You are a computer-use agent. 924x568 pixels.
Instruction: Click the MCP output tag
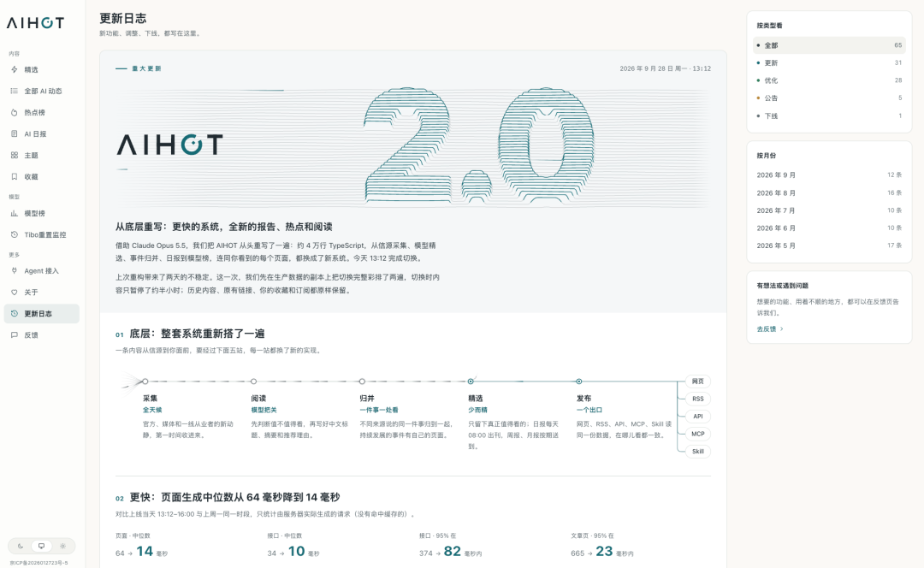point(698,434)
